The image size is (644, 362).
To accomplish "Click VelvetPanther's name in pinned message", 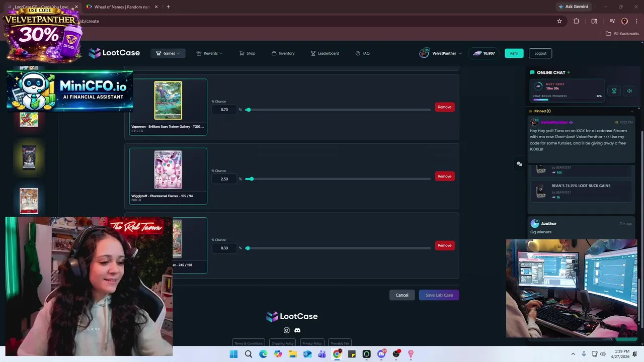I will coord(554,122).
